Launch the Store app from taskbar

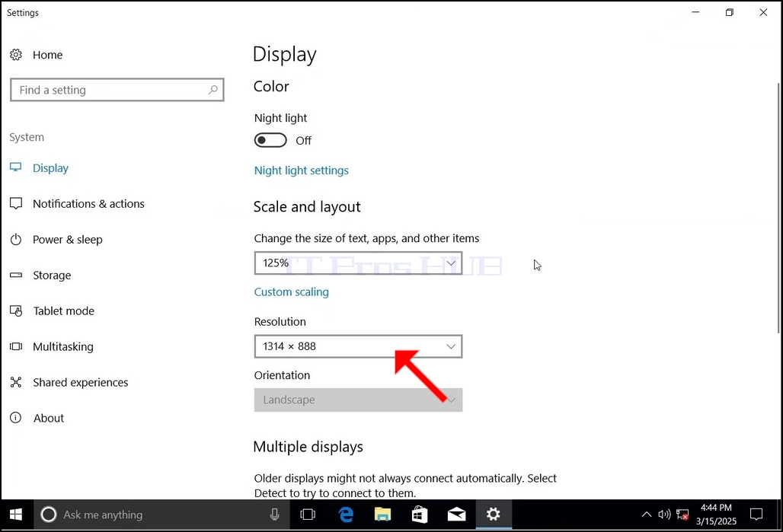[x=420, y=514]
